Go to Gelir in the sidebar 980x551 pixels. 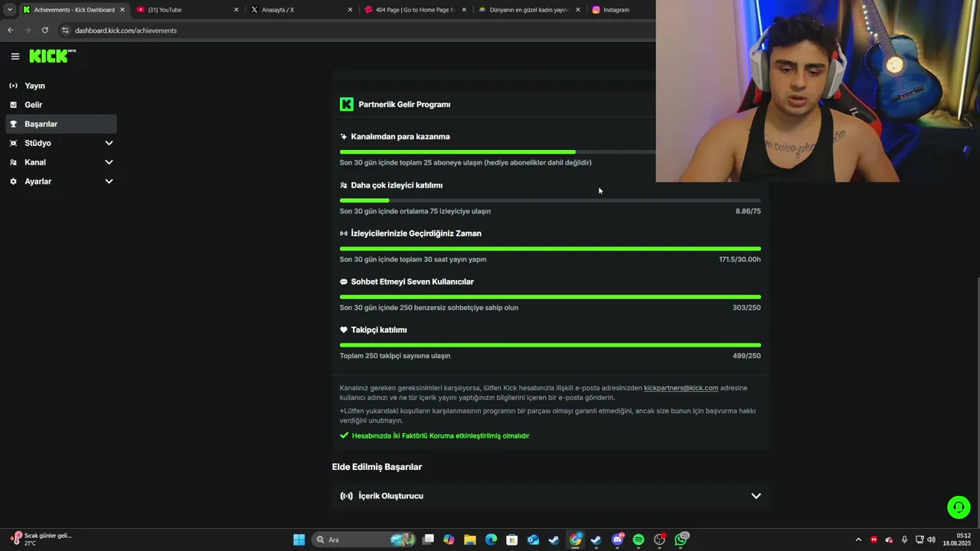(61, 105)
